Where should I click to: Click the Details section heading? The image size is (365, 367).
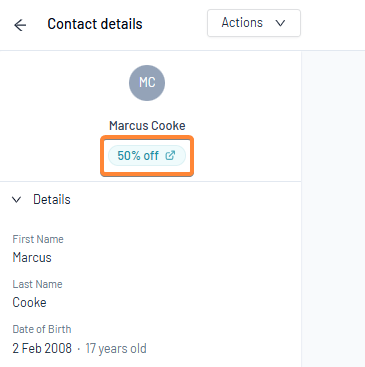(52, 199)
